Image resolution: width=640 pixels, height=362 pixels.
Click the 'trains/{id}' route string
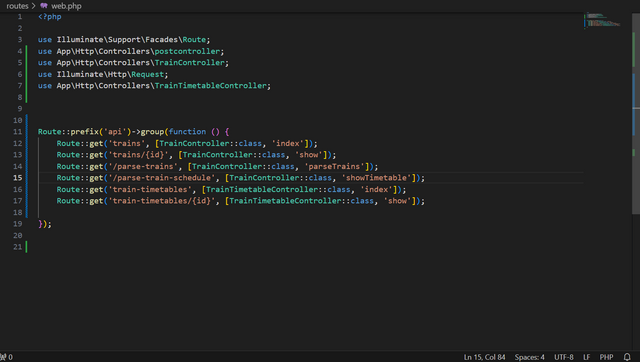[x=138, y=155]
